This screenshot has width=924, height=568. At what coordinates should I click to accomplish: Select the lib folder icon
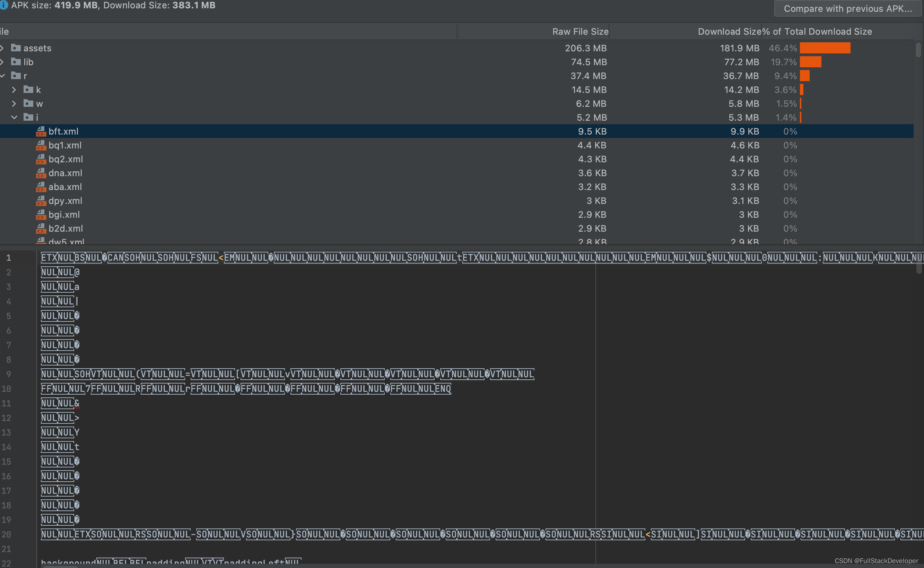16,62
